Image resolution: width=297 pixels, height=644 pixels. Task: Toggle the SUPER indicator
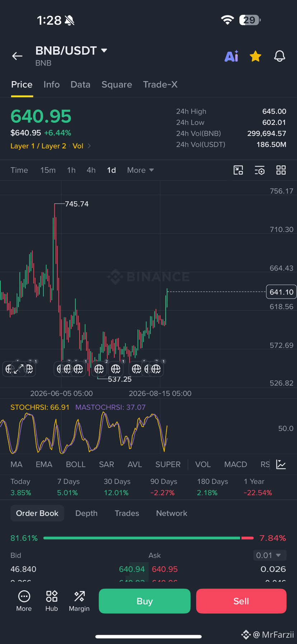pyautogui.click(x=168, y=465)
